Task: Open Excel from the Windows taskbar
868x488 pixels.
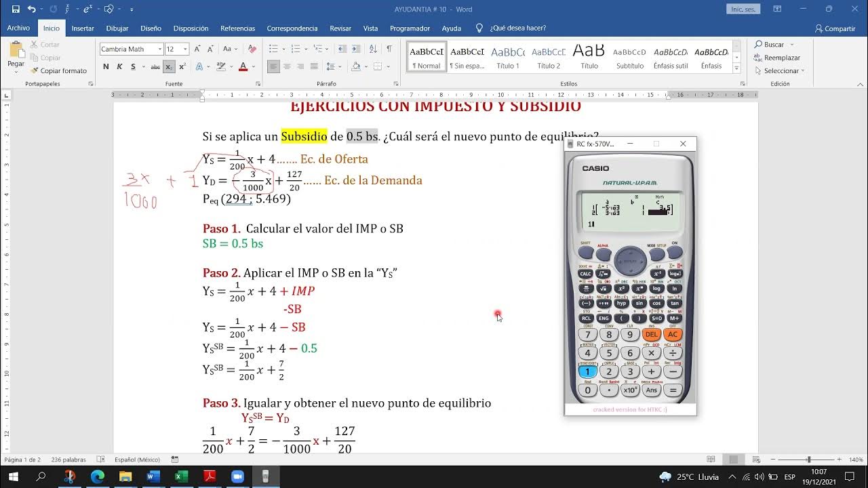Action: (x=181, y=476)
